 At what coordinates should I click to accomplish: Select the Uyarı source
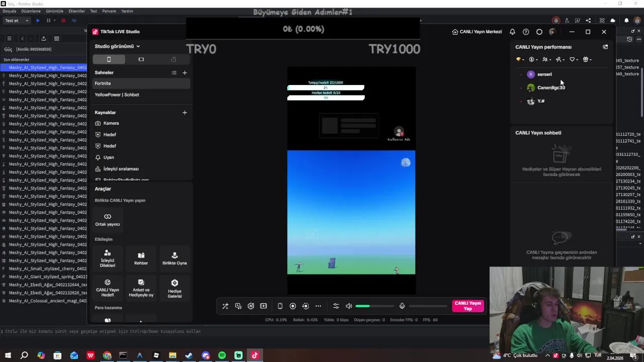coord(141,157)
